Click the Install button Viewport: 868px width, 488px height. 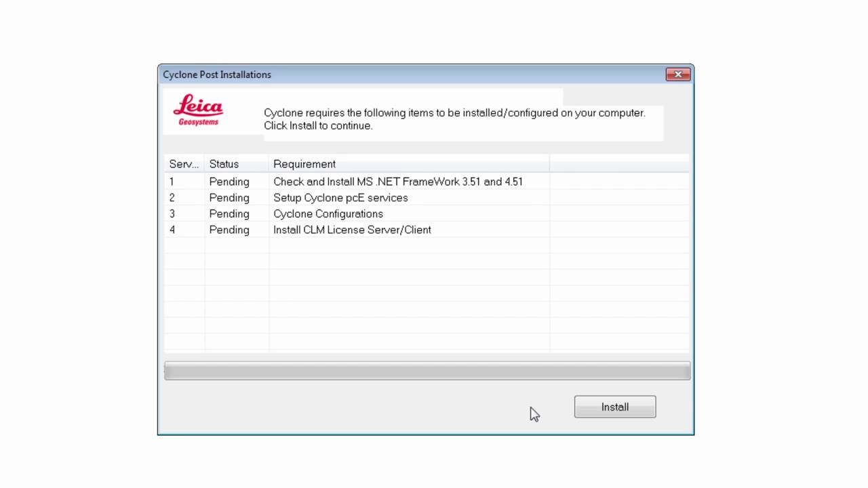point(614,407)
